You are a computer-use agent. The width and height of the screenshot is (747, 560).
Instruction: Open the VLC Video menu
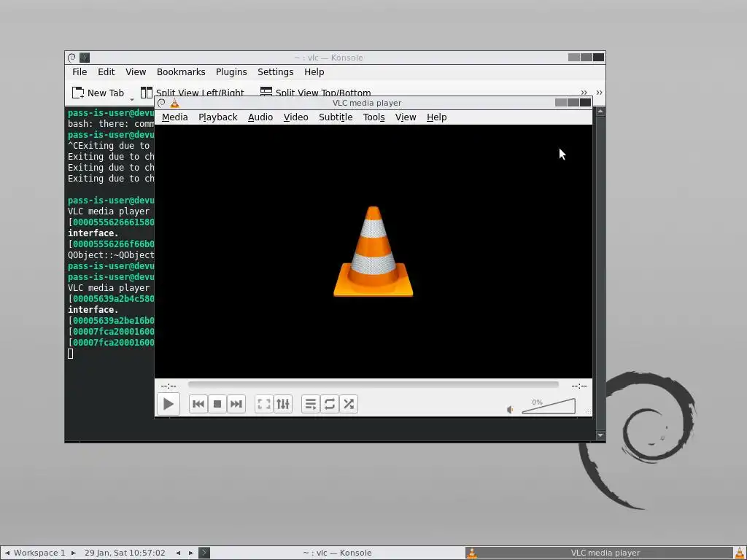coord(296,117)
